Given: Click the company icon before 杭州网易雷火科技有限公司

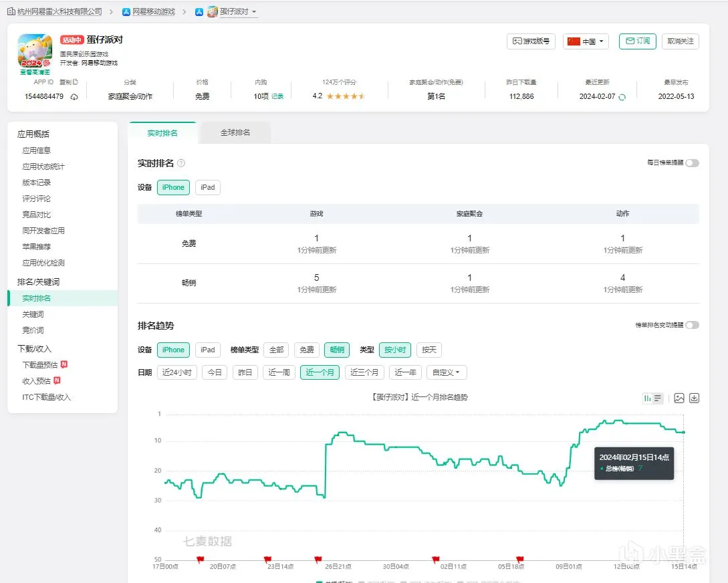Looking at the screenshot, I should point(11,11).
